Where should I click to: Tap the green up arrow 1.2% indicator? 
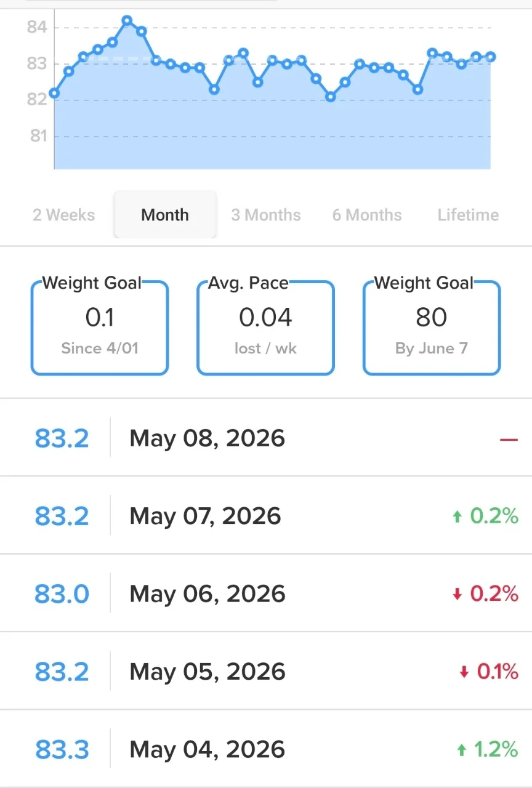(x=487, y=749)
